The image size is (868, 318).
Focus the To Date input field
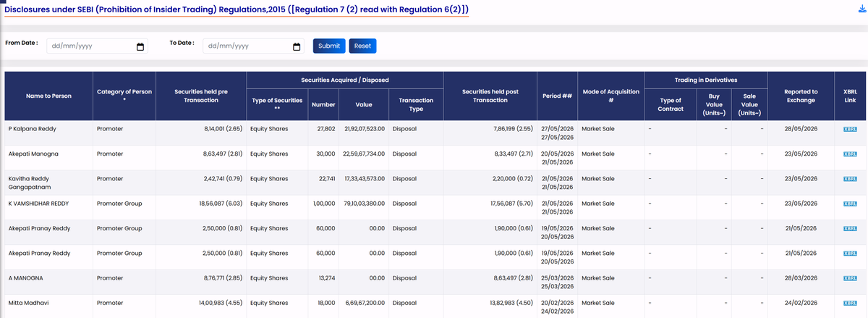[x=254, y=46]
